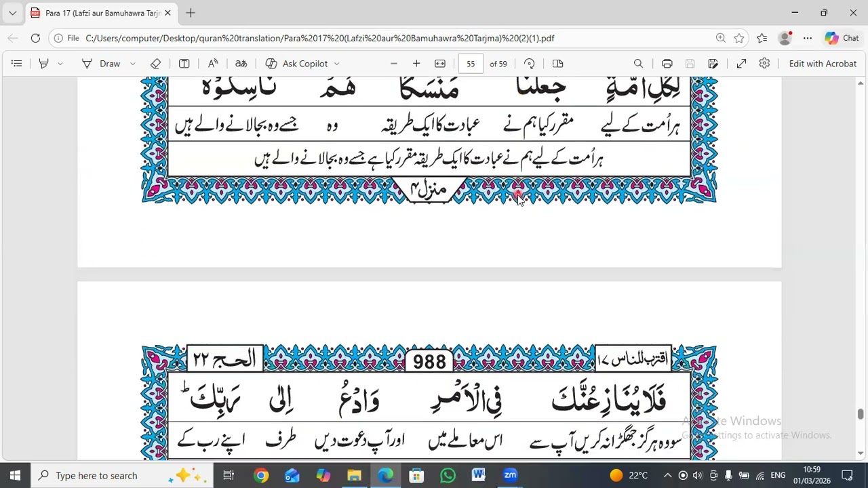Show hidden system tray icons
This screenshot has width=868, height=488.
pos(667,476)
